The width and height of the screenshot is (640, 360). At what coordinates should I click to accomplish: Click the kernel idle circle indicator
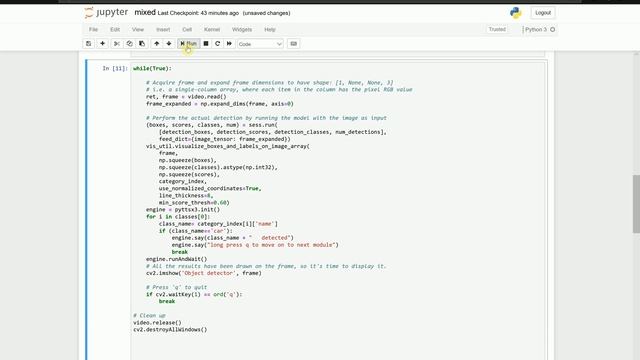click(553, 29)
